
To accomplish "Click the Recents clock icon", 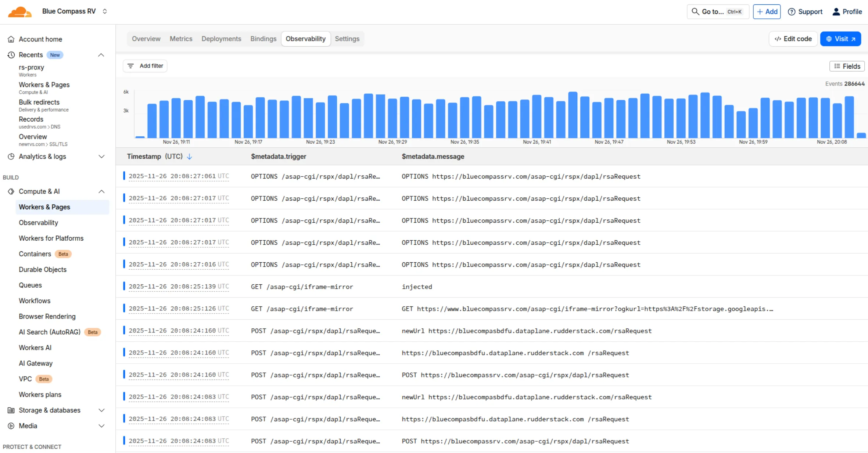I will click(x=11, y=55).
